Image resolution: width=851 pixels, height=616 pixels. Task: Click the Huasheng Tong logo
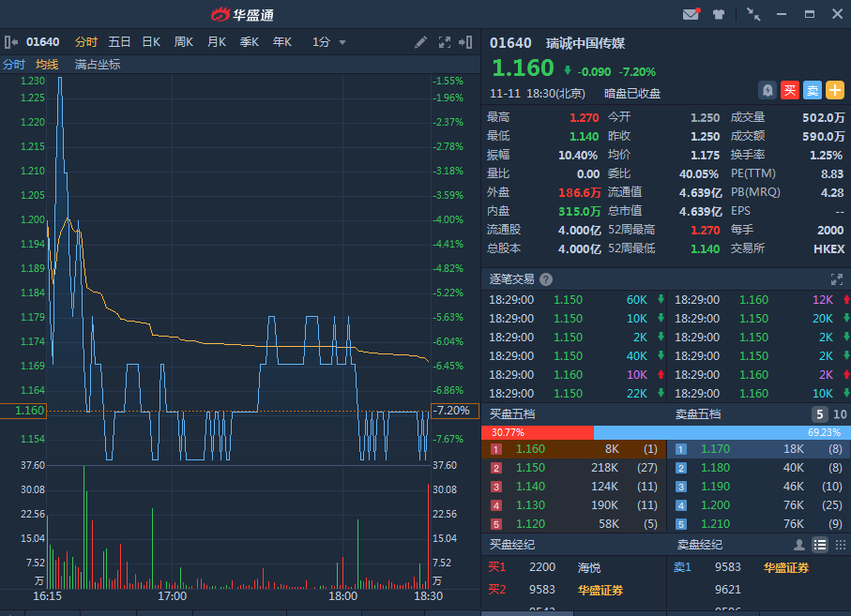point(242,15)
